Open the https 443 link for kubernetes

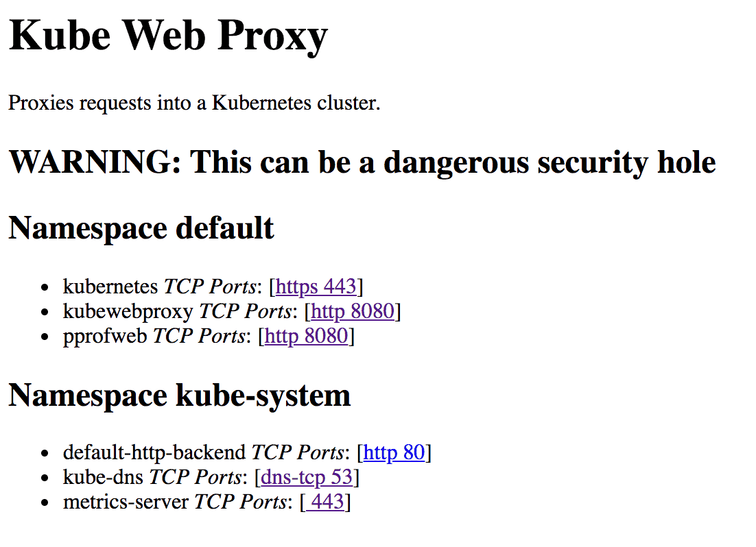pos(316,287)
